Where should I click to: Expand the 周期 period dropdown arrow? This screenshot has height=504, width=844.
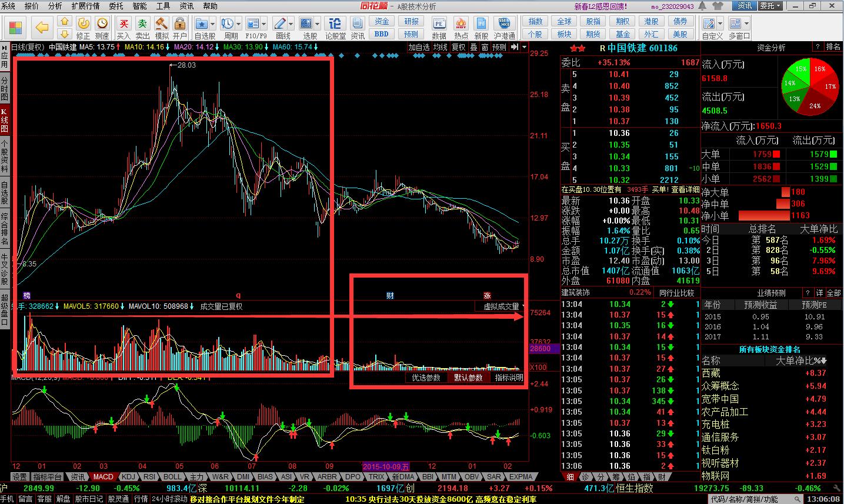(238, 24)
